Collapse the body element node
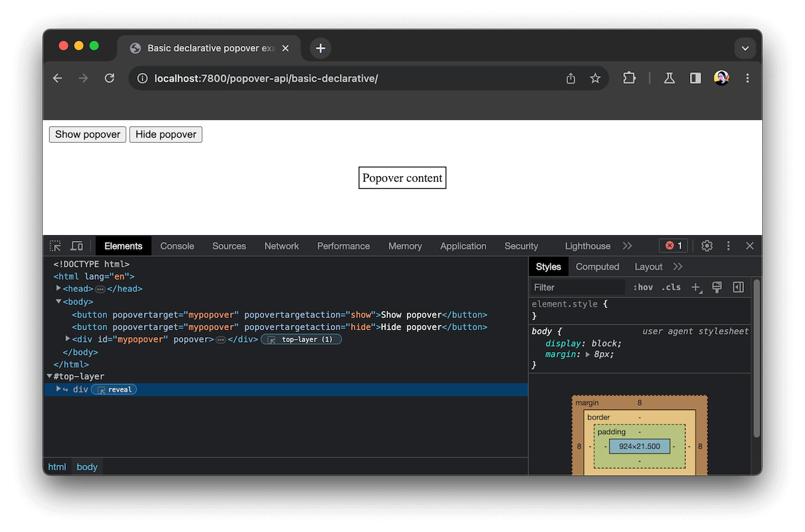Viewport: 805px width, 532px height. 57,301
